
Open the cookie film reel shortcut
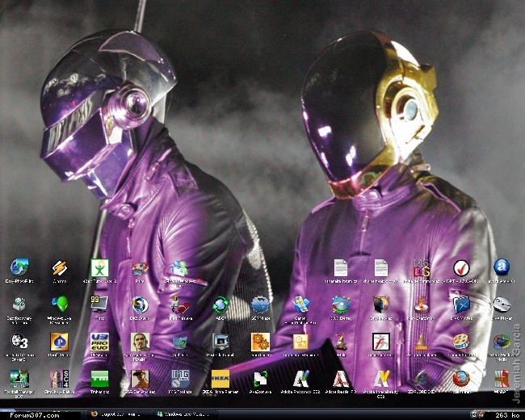tap(461, 342)
